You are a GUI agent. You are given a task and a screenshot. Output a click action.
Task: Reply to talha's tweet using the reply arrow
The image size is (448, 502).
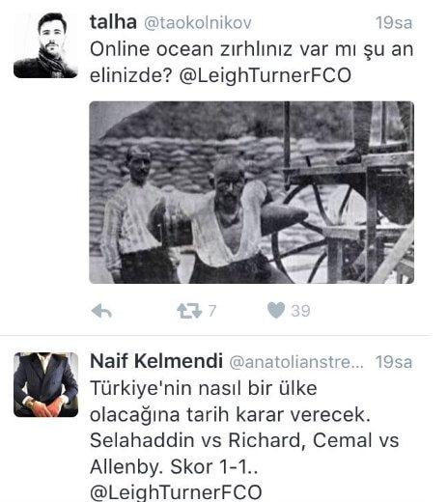coord(101,311)
